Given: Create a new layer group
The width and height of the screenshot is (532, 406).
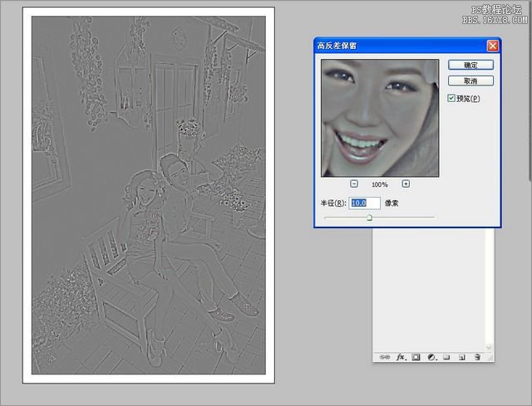Looking at the screenshot, I should 446,356.
